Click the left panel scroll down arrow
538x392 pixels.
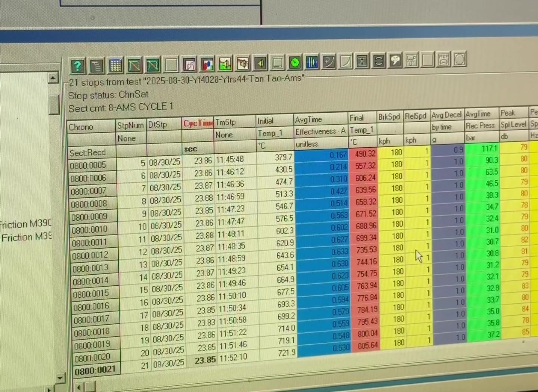point(60,378)
